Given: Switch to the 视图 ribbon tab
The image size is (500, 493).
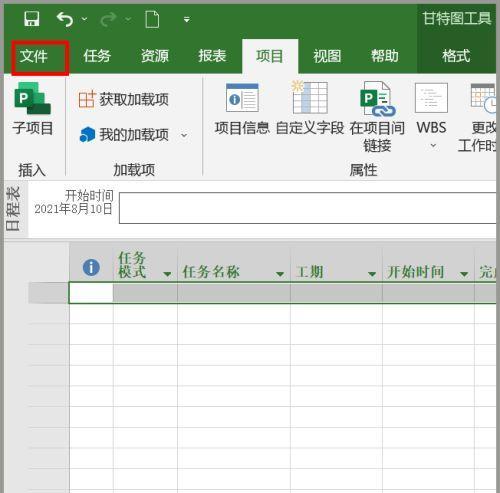Looking at the screenshot, I should 327,56.
